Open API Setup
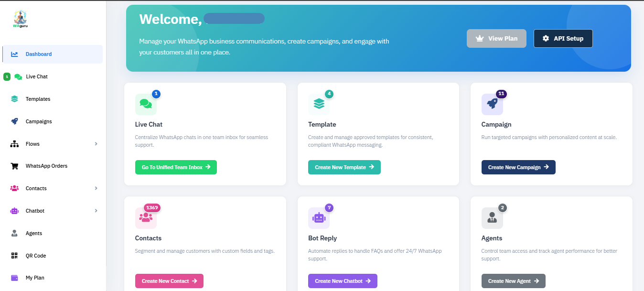 tap(563, 38)
